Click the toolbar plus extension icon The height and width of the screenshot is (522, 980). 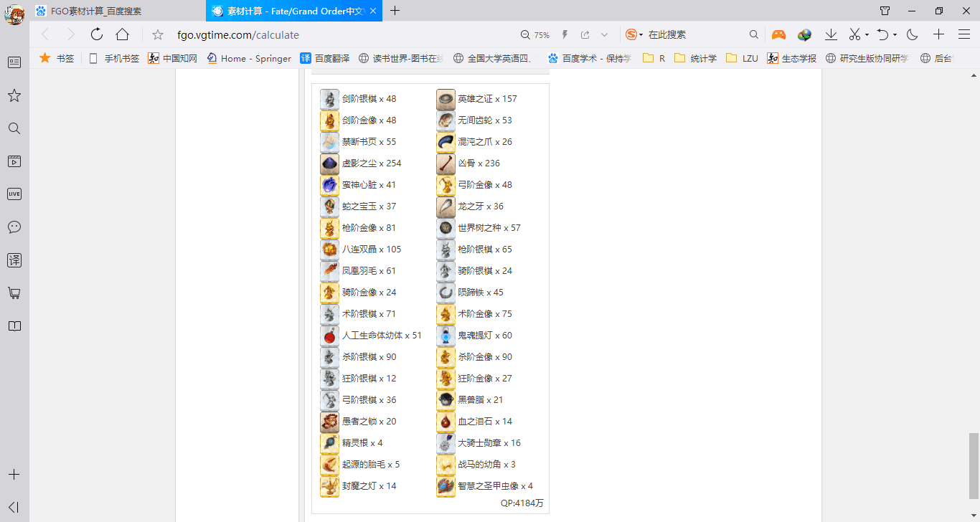click(x=938, y=34)
